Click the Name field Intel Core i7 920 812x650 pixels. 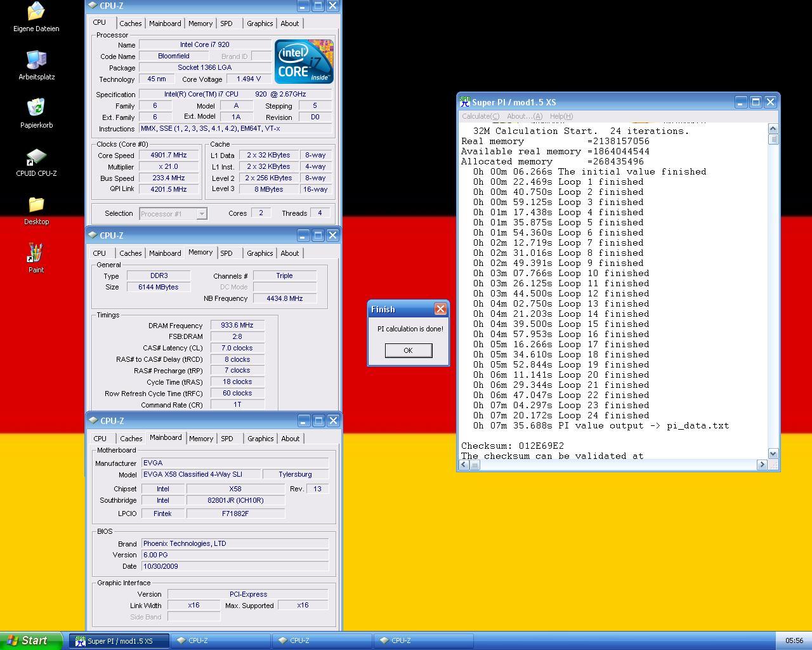[205, 45]
